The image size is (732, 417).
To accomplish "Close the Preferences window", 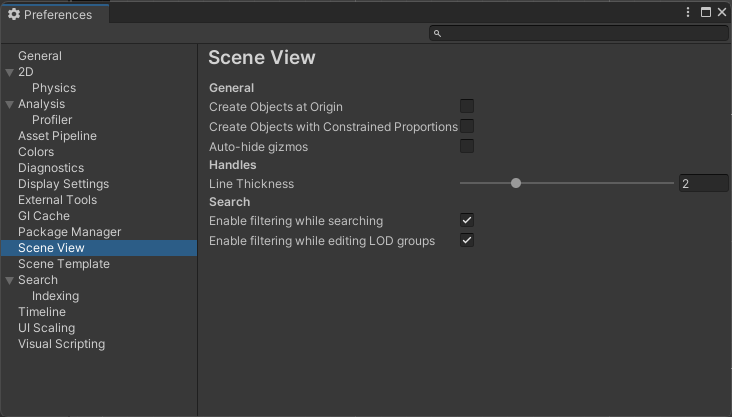I will [x=721, y=13].
